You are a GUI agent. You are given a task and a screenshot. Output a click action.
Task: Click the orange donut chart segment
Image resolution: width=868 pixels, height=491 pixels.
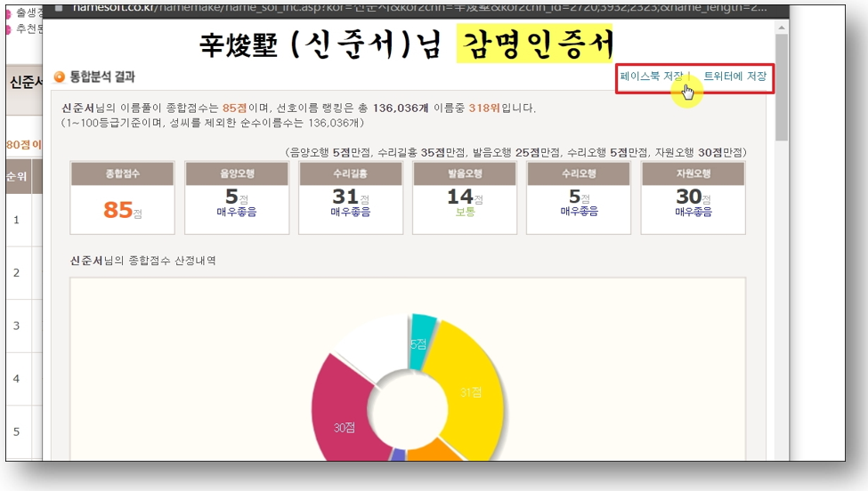[x=434, y=451]
